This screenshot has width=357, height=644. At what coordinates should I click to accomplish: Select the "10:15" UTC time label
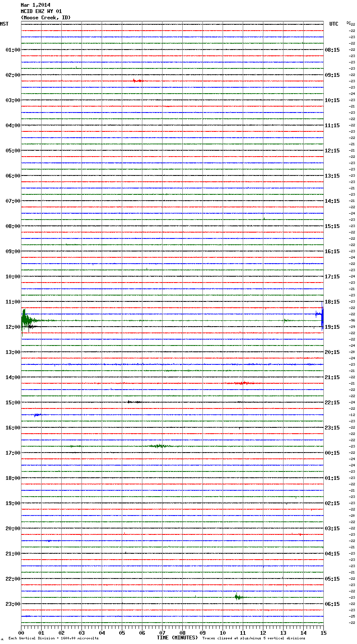[x=332, y=100]
